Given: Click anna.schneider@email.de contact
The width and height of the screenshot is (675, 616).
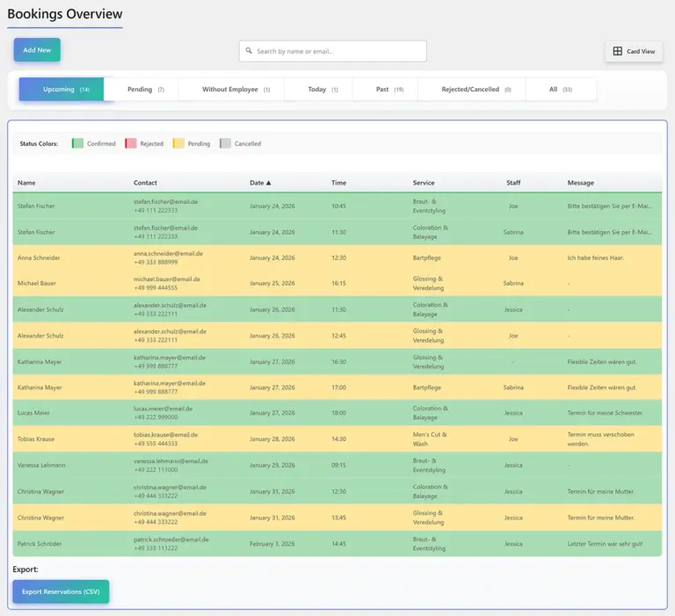Looking at the screenshot, I should 168,254.
